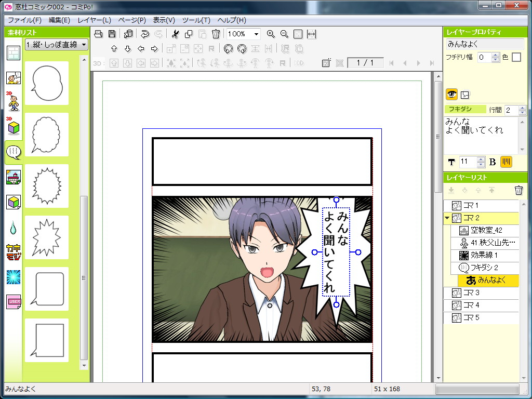
Task: Click the canvas vertical scrollbar thumb
Action: click(438, 136)
